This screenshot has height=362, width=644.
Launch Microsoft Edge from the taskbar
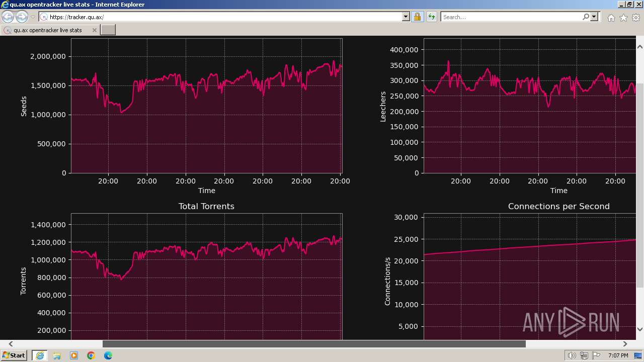[108, 355]
